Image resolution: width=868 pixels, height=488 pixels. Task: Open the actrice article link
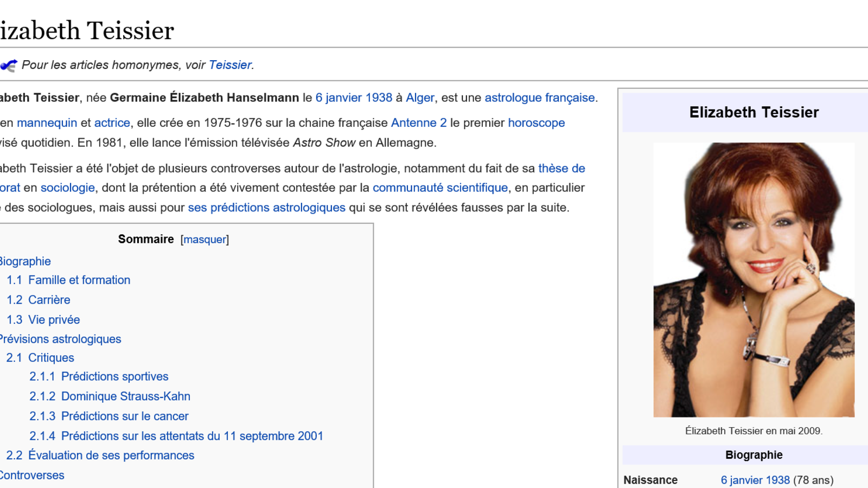(x=112, y=123)
